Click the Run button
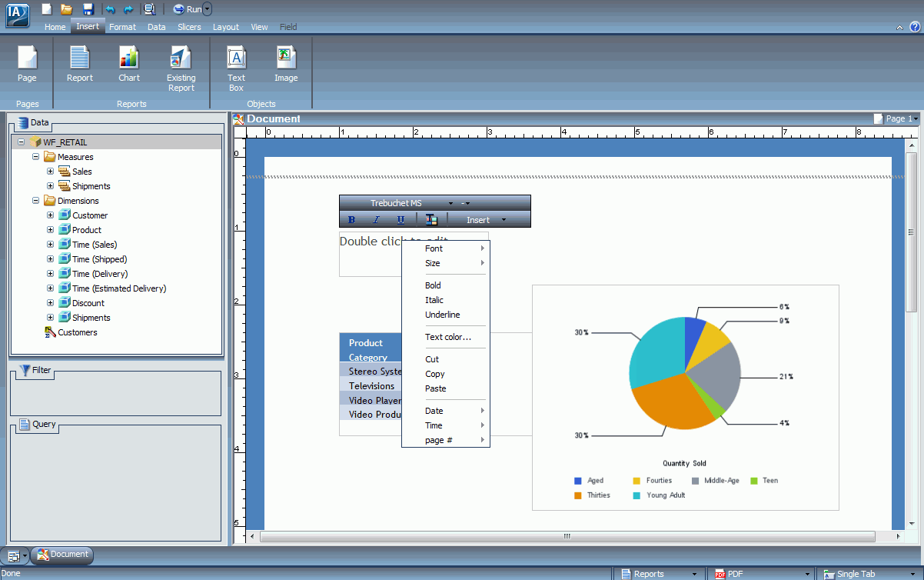 187,9
